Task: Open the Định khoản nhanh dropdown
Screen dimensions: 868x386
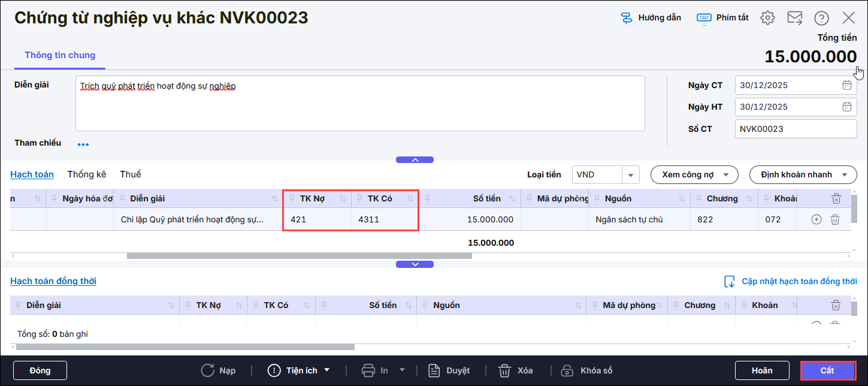Action: (x=803, y=175)
